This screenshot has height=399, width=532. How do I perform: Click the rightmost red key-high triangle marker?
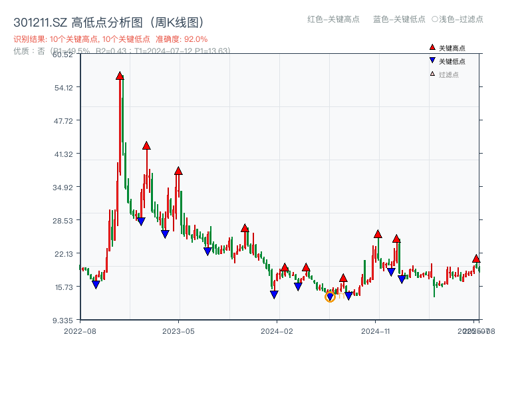coord(477,259)
